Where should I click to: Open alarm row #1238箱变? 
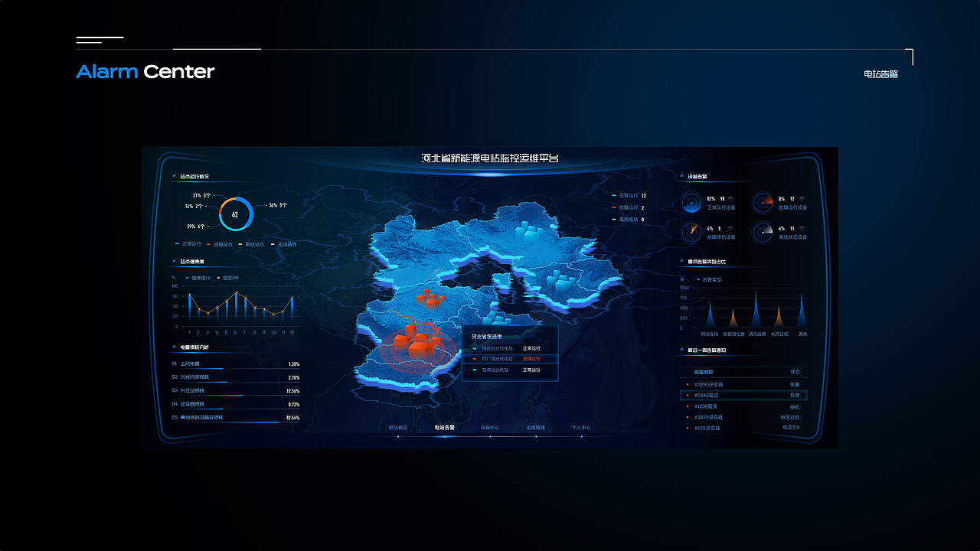(743, 406)
